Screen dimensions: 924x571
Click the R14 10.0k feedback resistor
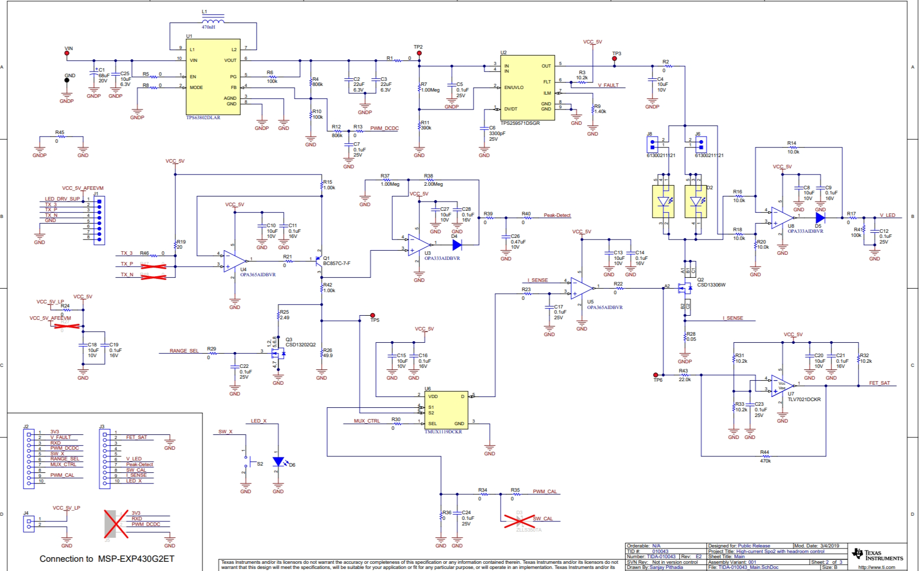click(793, 147)
